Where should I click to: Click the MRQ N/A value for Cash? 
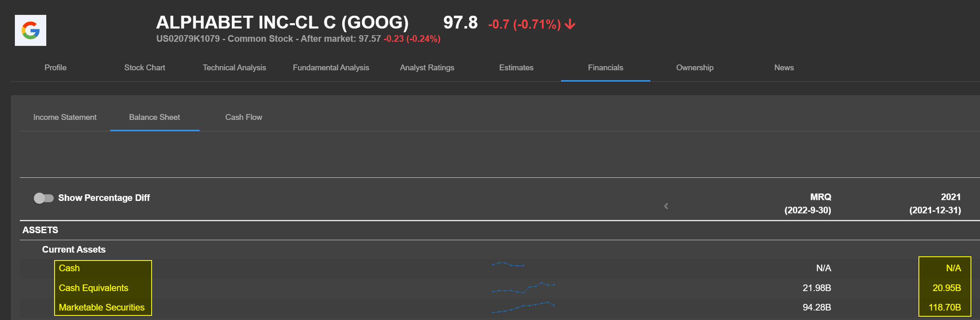point(824,268)
